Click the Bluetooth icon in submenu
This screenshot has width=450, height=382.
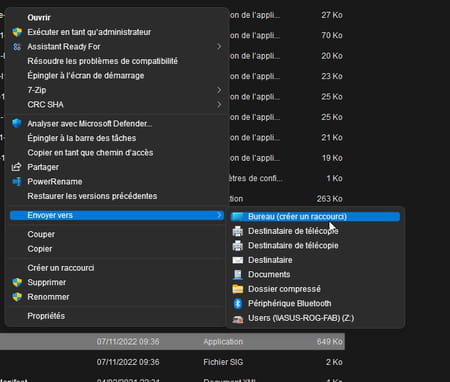238,303
